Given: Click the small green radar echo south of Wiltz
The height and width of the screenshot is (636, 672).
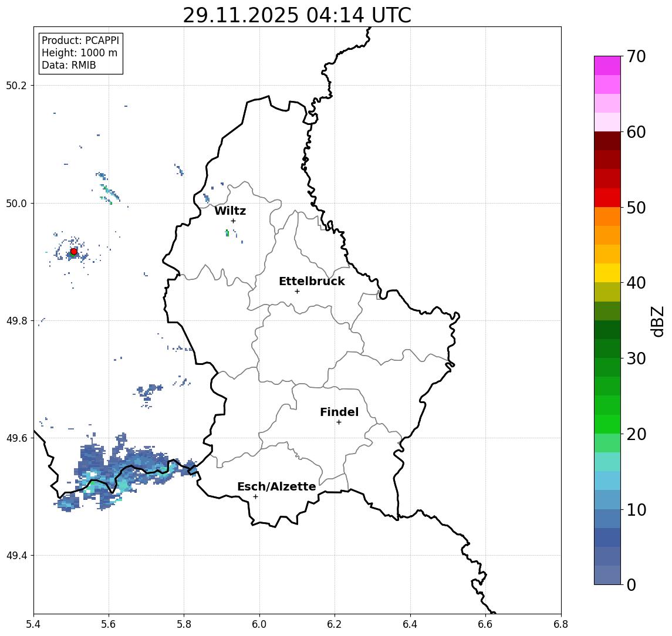Looking at the screenshot, I should click(227, 233).
